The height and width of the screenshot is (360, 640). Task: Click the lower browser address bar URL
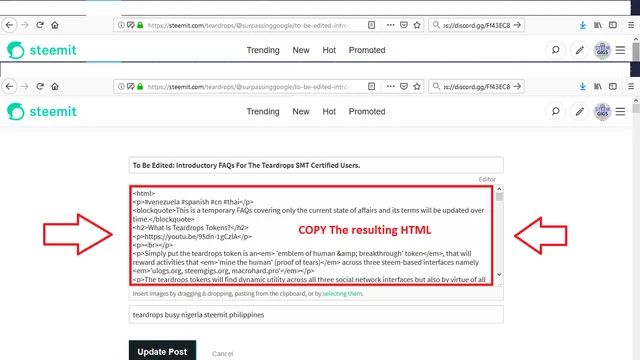249,87
